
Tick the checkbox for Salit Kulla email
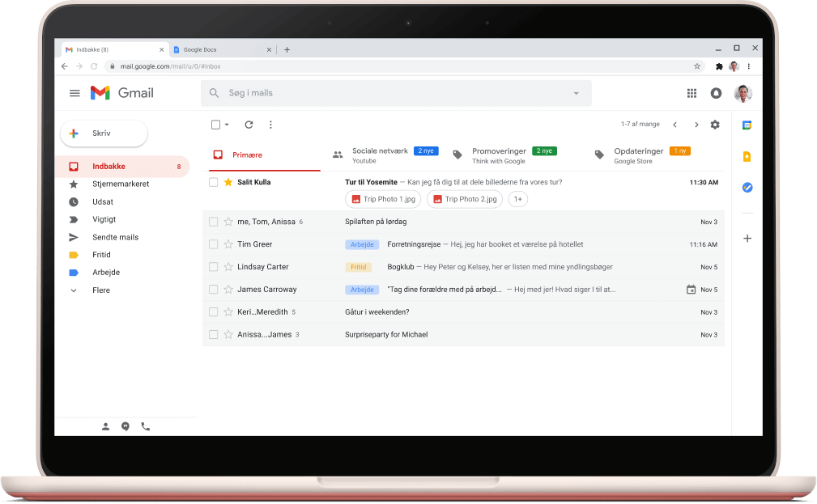tap(213, 182)
